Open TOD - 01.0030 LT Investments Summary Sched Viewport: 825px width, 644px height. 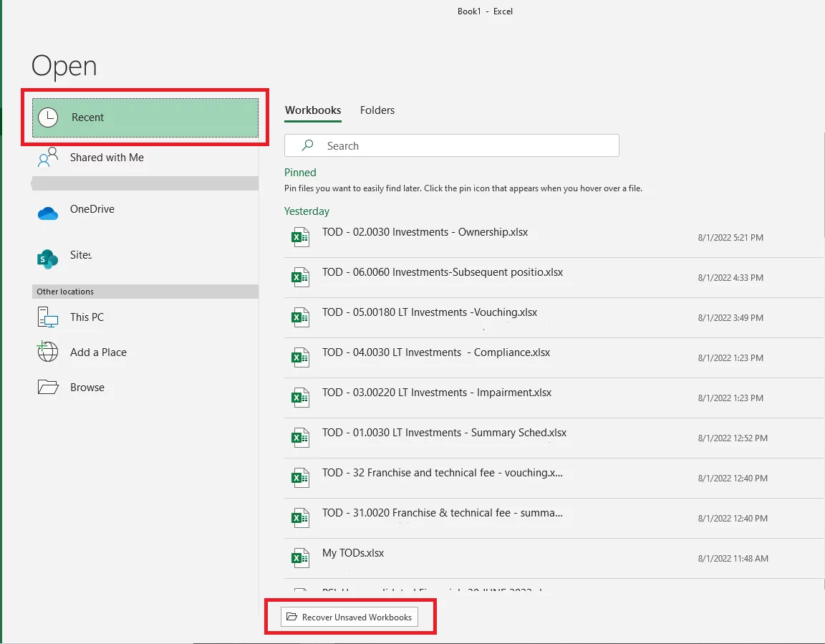(x=443, y=433)
